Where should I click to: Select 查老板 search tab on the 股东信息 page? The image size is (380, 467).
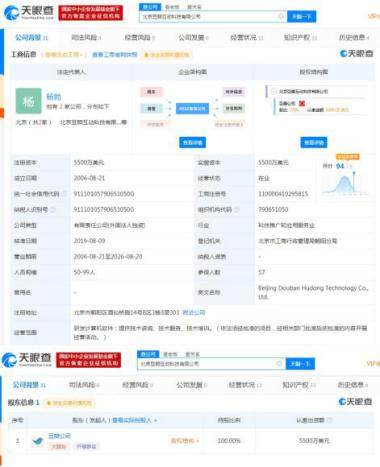(170, 354)
